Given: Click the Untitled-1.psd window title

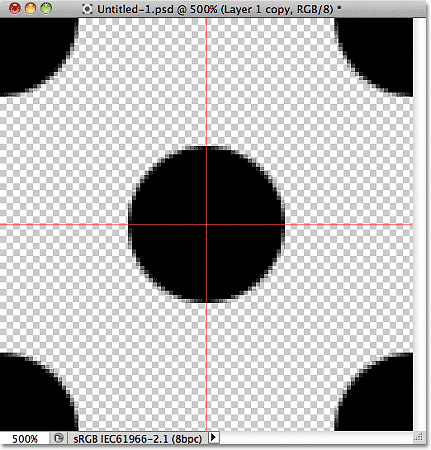Looking at the screenshot, I should tap(219, 9).
